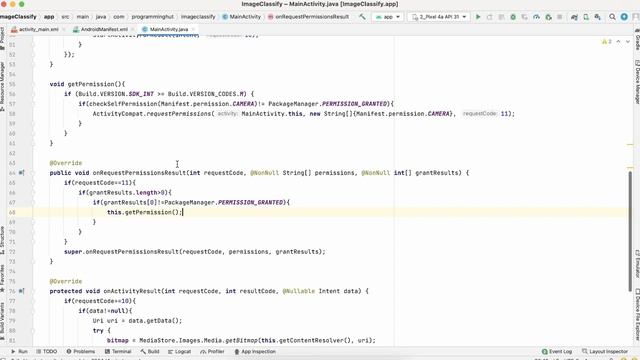Viewport: 640px width, 360px height.
Task: Place cursor on this.getPermission(); line
Action: pyautogui.click(x=144, y=212)
